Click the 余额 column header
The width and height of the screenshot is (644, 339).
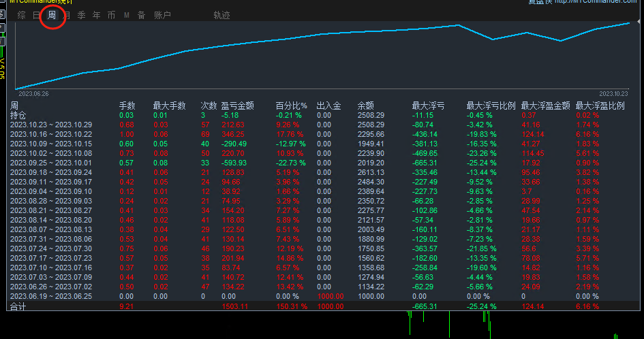click(366, 106)
